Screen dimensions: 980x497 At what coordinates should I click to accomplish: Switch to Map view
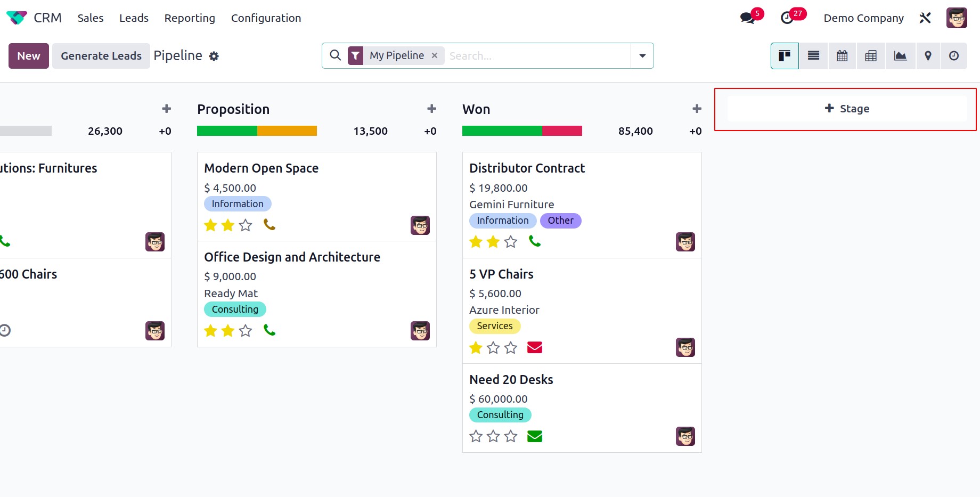pos(928,56)
